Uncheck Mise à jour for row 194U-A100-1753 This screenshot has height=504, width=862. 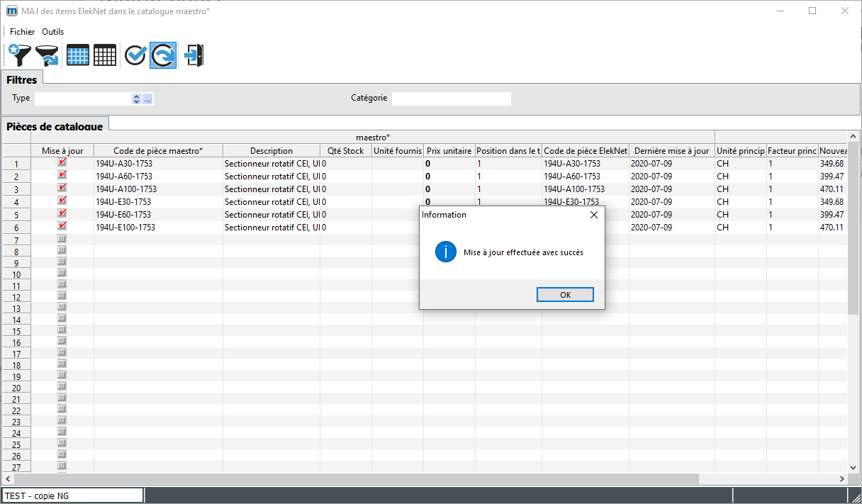[62, 188]
